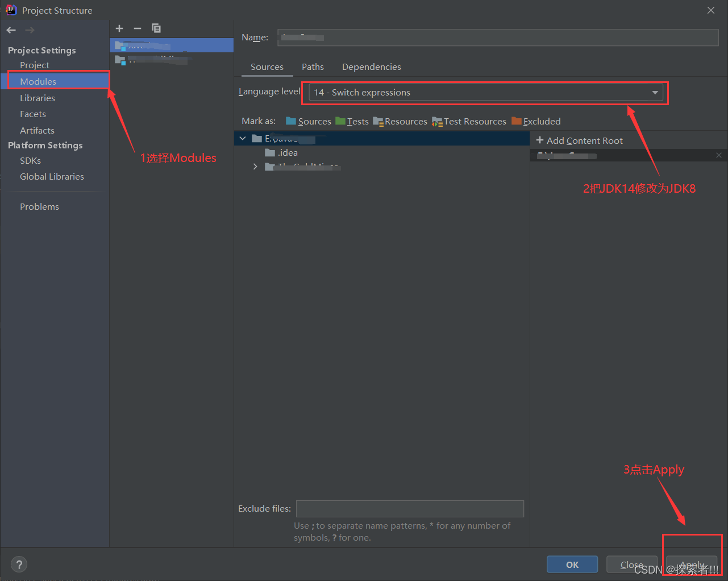Collapse the E: content root tree node

243,139
